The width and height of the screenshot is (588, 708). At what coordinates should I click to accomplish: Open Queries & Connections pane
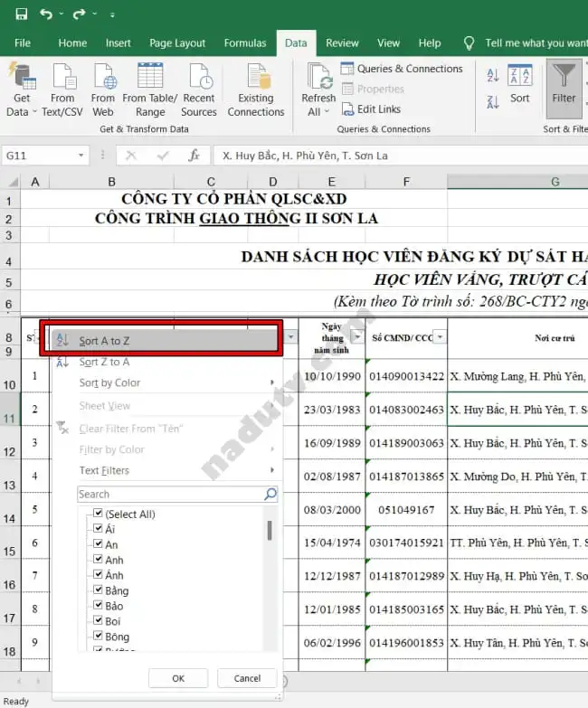[x=402, y=69]
